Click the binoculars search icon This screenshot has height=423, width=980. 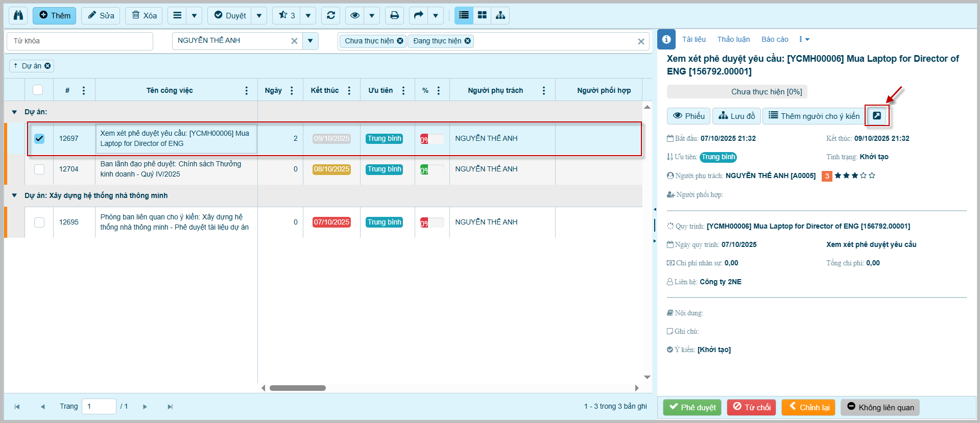pos(18,15)
